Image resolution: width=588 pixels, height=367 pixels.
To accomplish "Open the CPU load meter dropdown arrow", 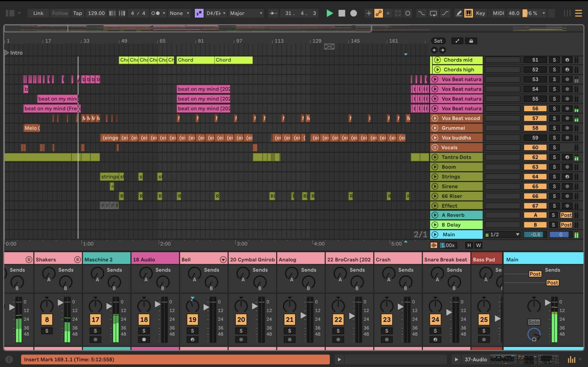I will tap(544, 13).
